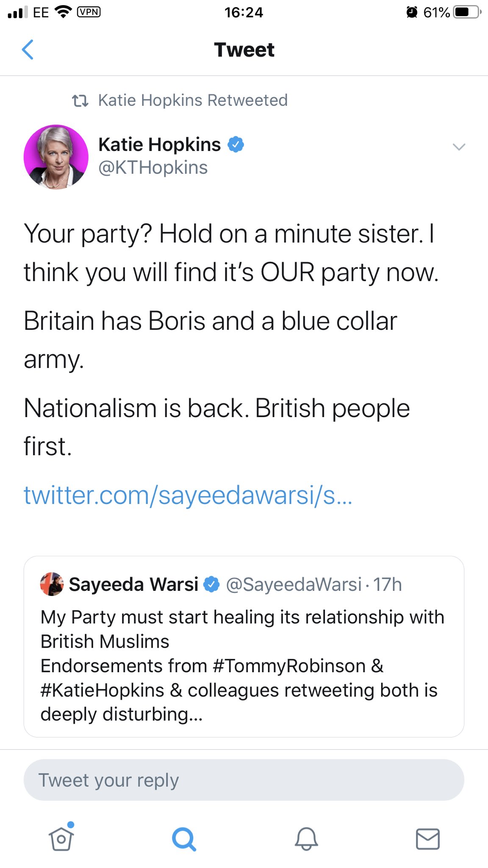
Task: Tap the Tweet your reply field
Action: pos(244,780)
